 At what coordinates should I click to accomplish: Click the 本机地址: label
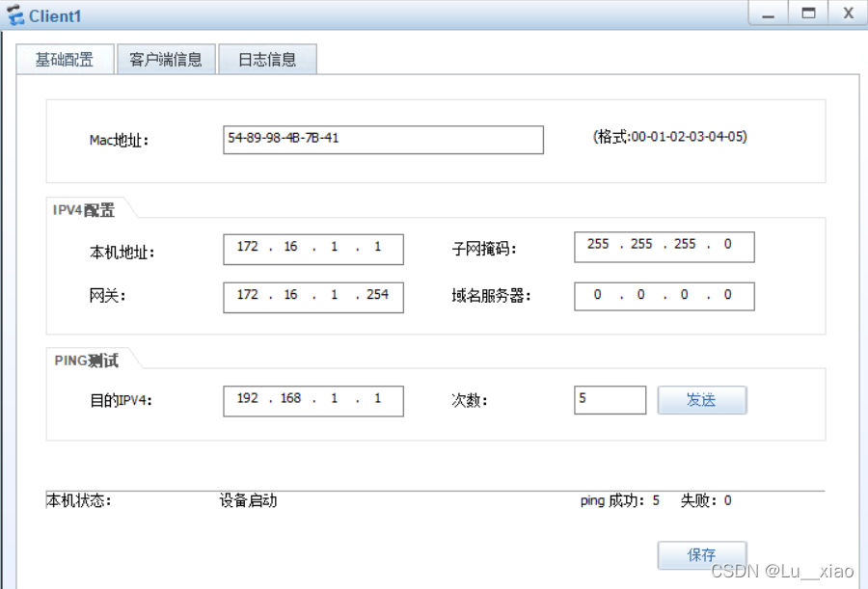click(122, 253)
